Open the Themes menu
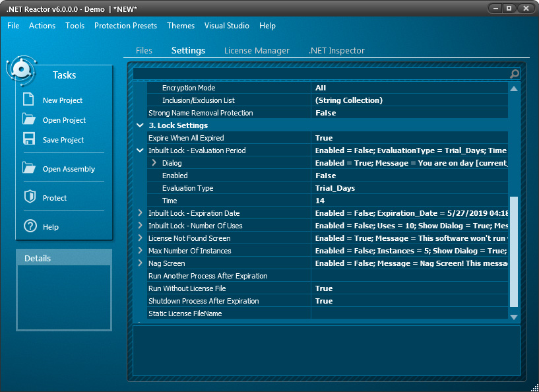This screenshot has width=539, height=392. [181, 26]
